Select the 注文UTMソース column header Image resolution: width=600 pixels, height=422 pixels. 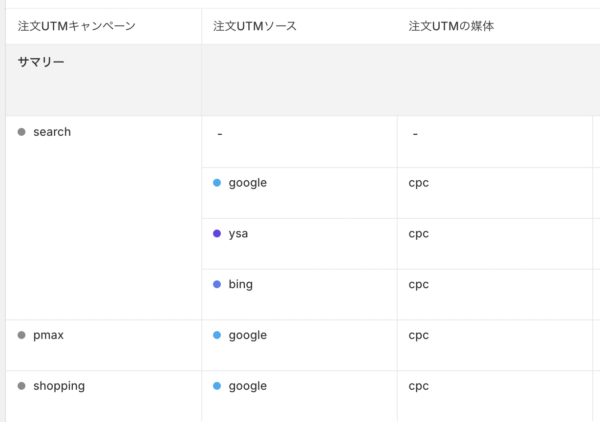[251, 25]
